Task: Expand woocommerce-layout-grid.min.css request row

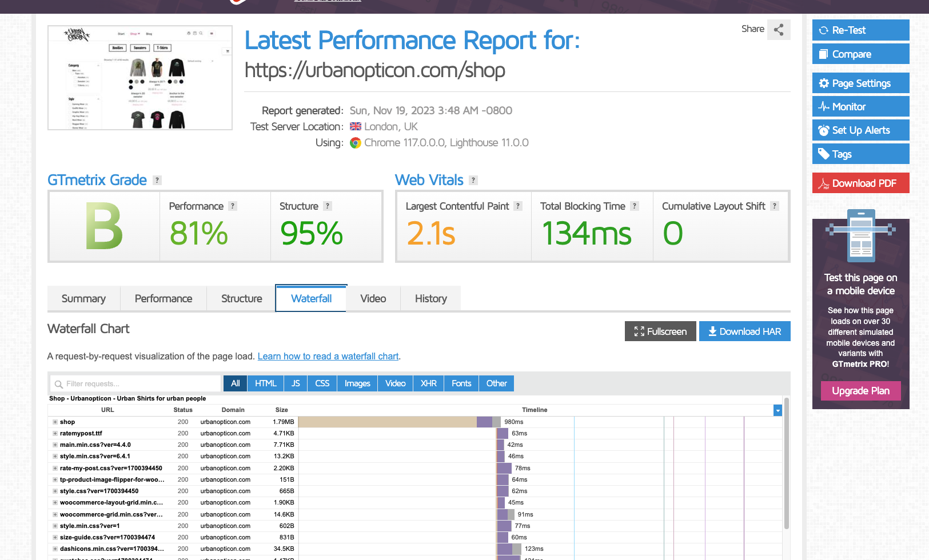Action: tap(55, 503)
